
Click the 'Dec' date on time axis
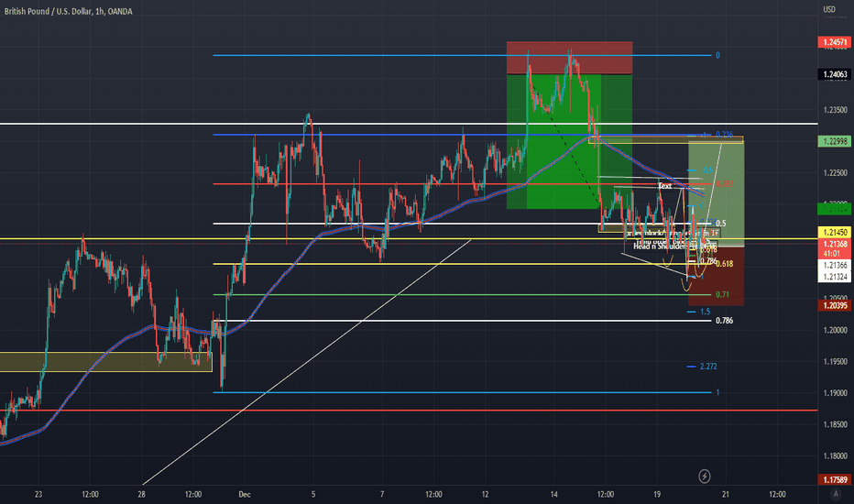tap(245, 495)
